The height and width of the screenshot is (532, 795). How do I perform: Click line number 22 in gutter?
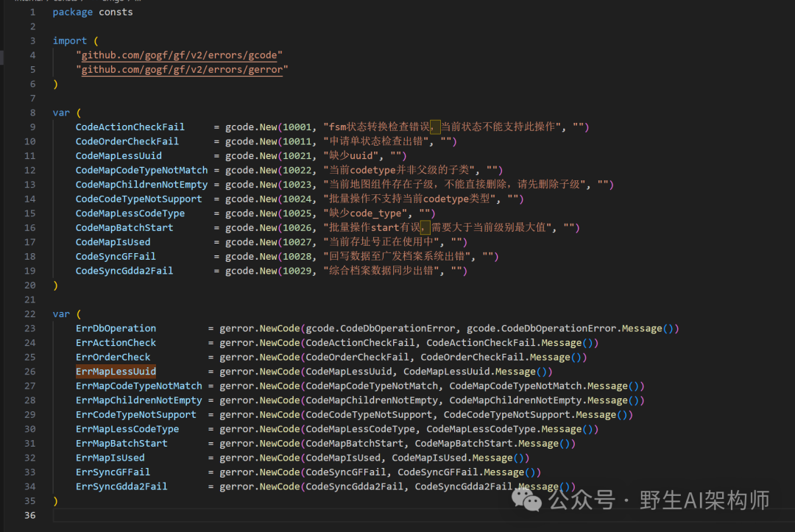[30, 314]
